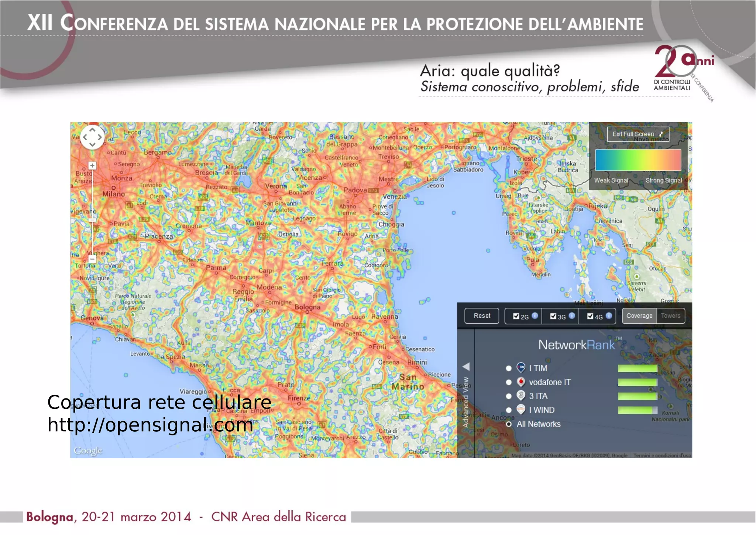The height and width of the screenshot is (535, 756).
Task: Toggle the 3G checkbox
Action: (x=553, y=316)
